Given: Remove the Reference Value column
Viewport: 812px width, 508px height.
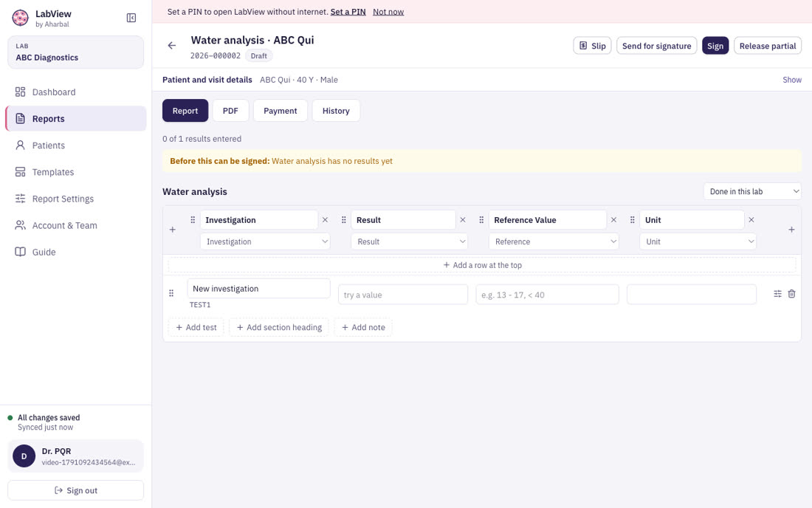Looking at the screenshot, I should pos(613,220).
